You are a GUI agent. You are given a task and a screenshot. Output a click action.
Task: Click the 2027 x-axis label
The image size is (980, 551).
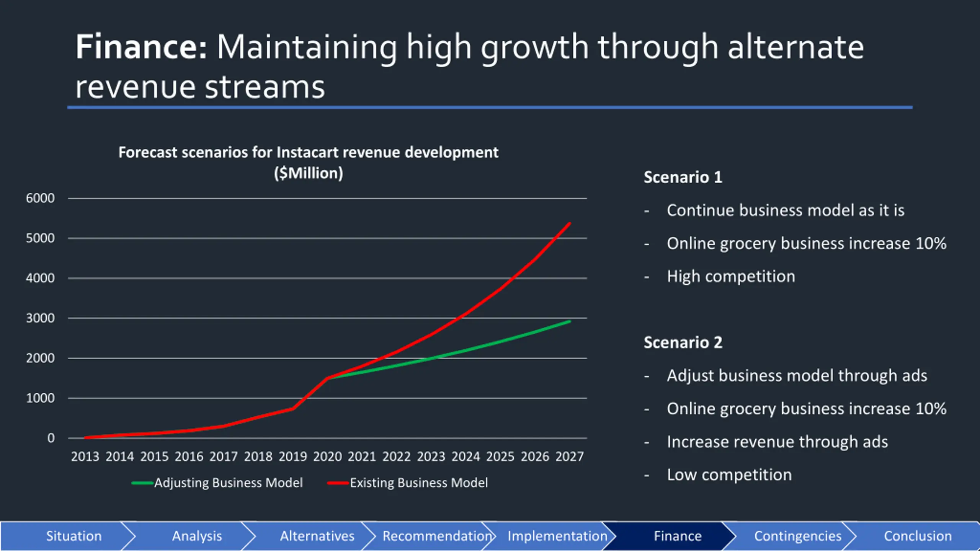coord(570,456)
